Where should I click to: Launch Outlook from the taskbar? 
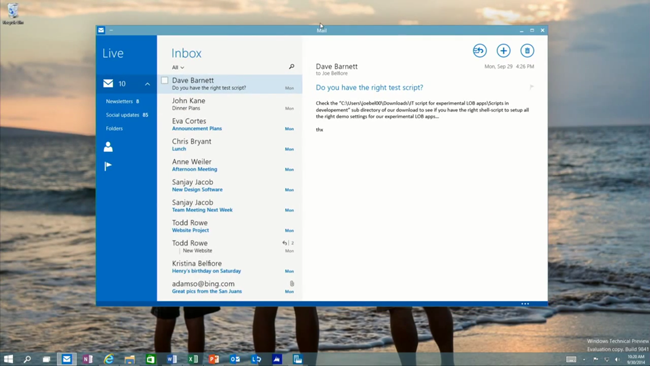point(235,359)
